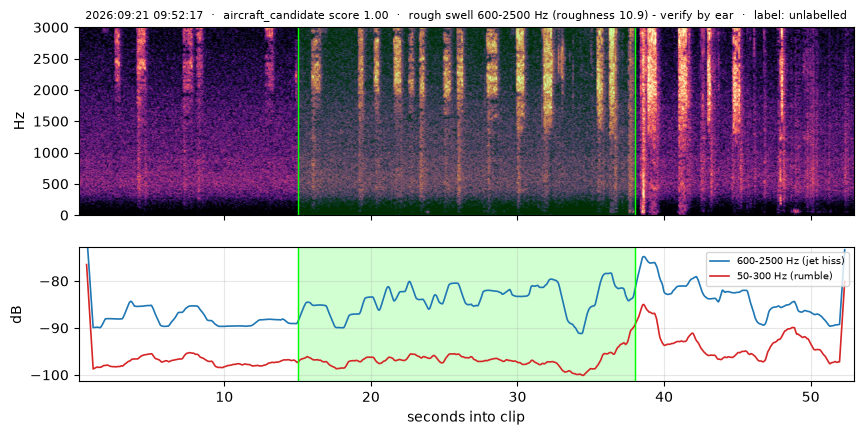Screen dimensions: 863x435
Task: Click the spectrogram 'Hz' y-axis label
Action: coord(20,121)
